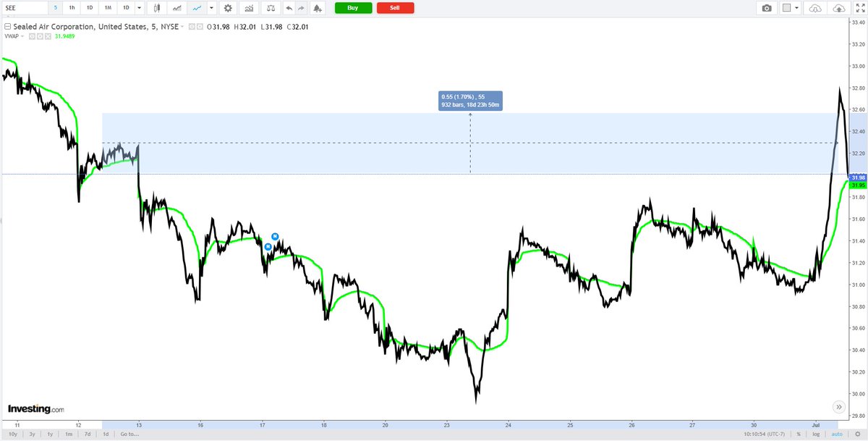
Task: Click upper news marker on chart
Action: [275, 237]
